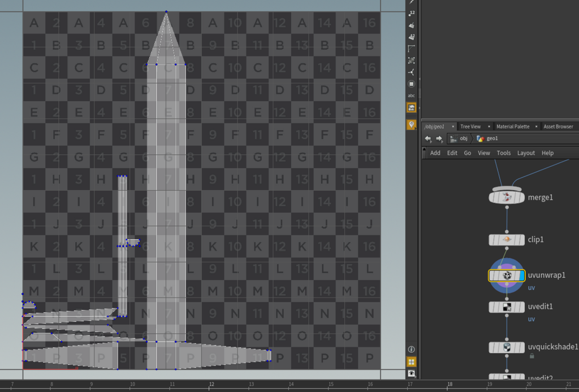
Task: Open eye visibility options in viewport toolbar
Action: [x=412, y=373]
